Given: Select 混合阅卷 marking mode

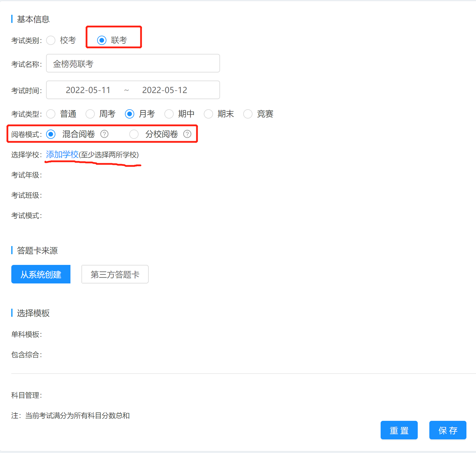Looking at the screenshot, I should (x=51, y=134).
